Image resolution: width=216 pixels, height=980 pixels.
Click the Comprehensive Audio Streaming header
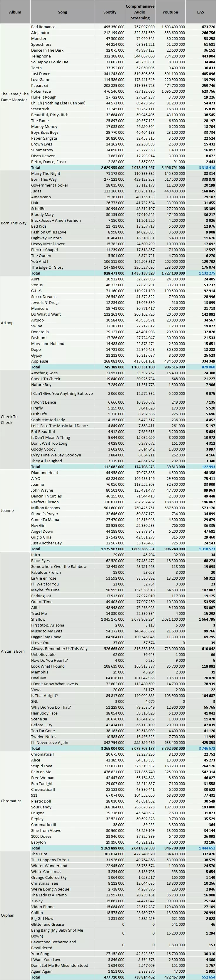click(140, 12)
